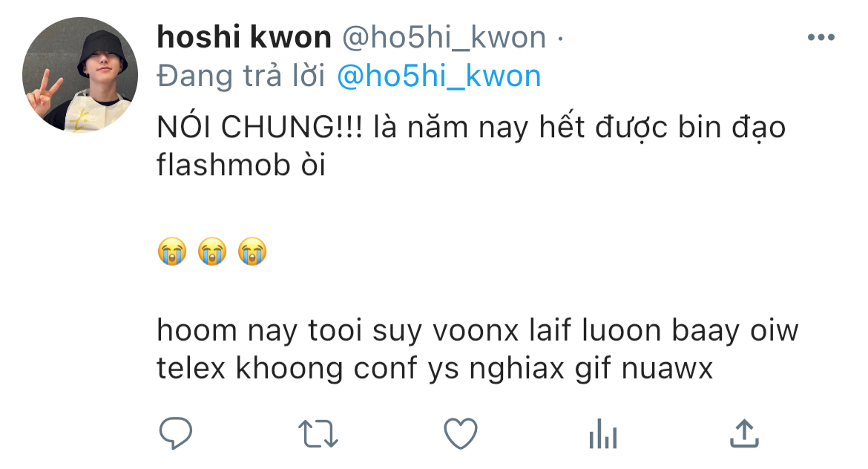Click the gray @ho5hi_kwon handle
Screen dimensions: 868x469
click(444, 38)
